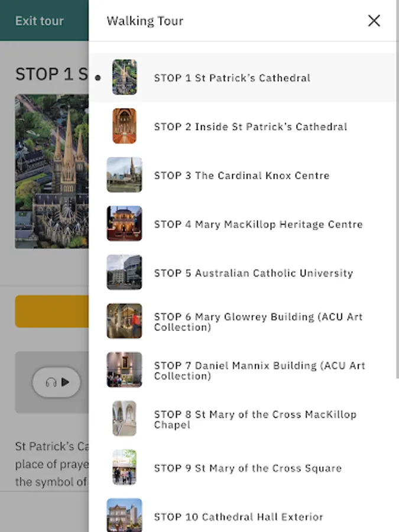
Task: Select STOP 2 Inside St Patrick's Cathedral
Action: click(250, 126)
